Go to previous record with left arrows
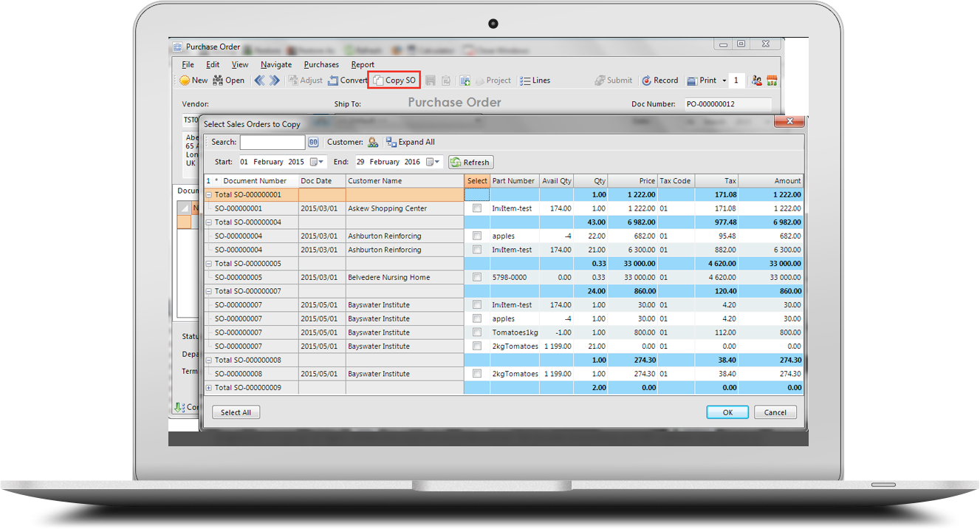 tap(259, 81)
